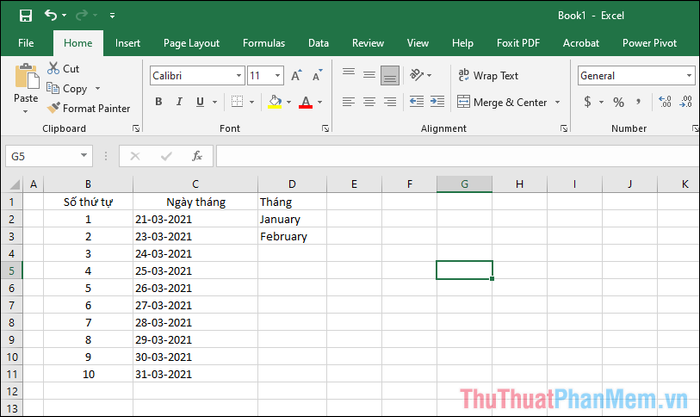The height and width of the screenshot is (417, 700).
Task: Click the Save icon in quick access toolbar
Action: tap(24, 15)
